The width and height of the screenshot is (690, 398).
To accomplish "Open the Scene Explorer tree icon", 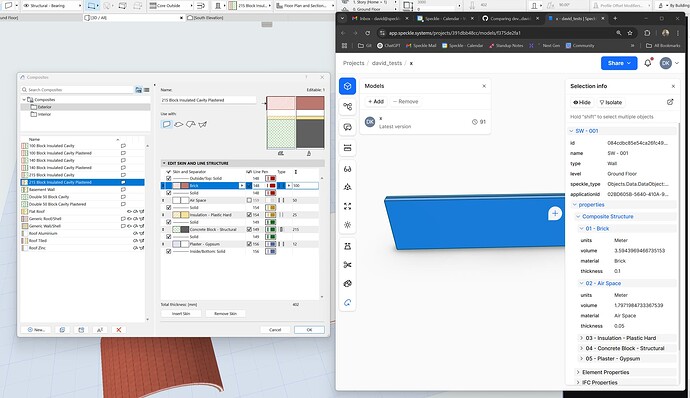I will [348, 107].
